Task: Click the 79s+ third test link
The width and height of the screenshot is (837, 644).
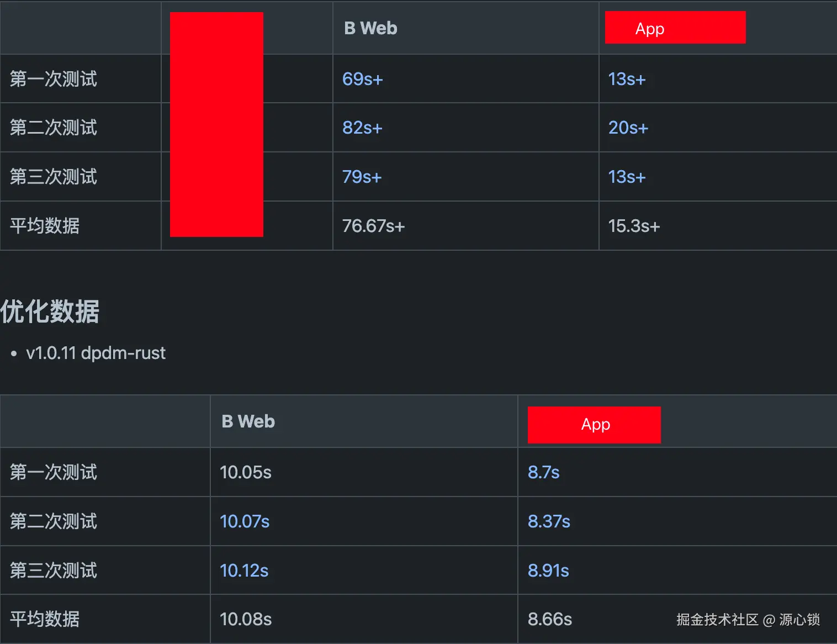Action: click(x=362, y=177)
